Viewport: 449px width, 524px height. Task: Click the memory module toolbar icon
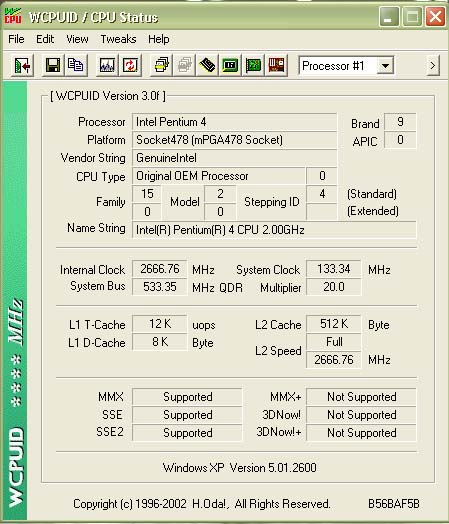pyautogui.click(x=207, y=65)
